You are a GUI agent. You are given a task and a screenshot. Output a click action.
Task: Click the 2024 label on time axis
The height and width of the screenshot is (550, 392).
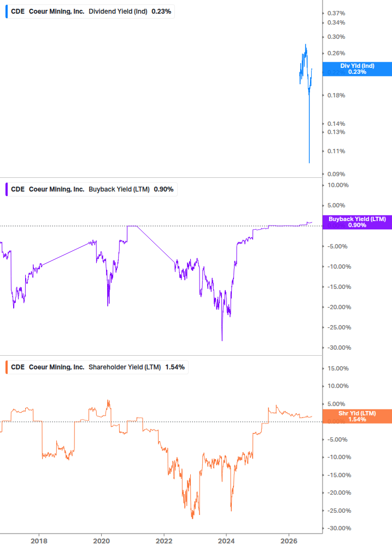click(x=226, y=541)
